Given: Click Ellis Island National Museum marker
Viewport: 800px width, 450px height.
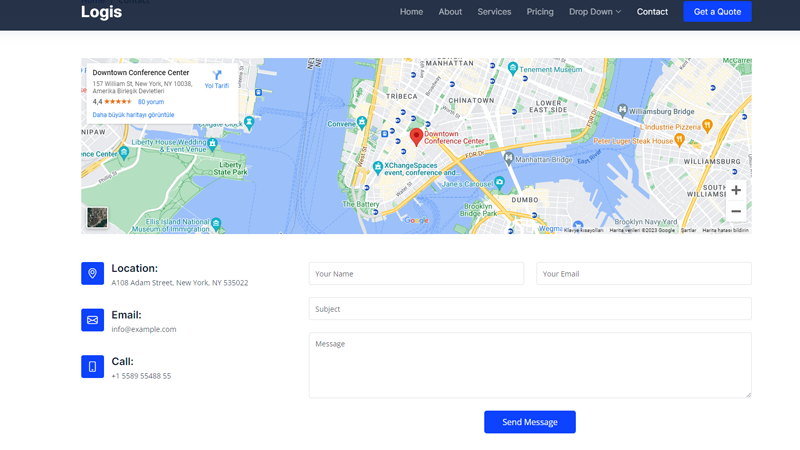Looking at the screenshot, I should coord(216,223).
